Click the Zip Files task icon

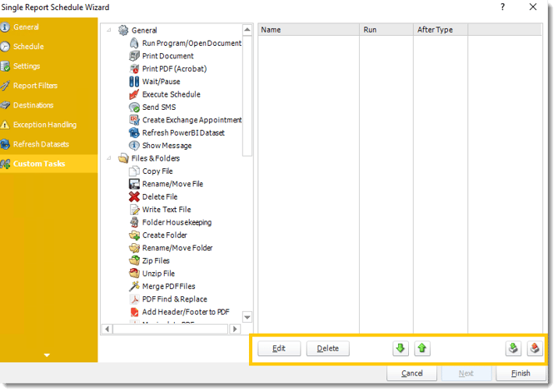(x=134, y=261)
